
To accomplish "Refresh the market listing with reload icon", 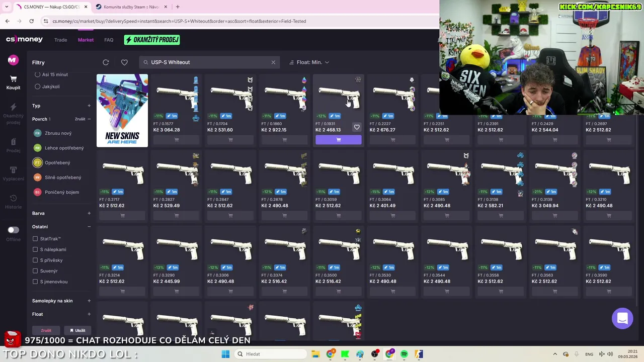I will click(106, 62).
